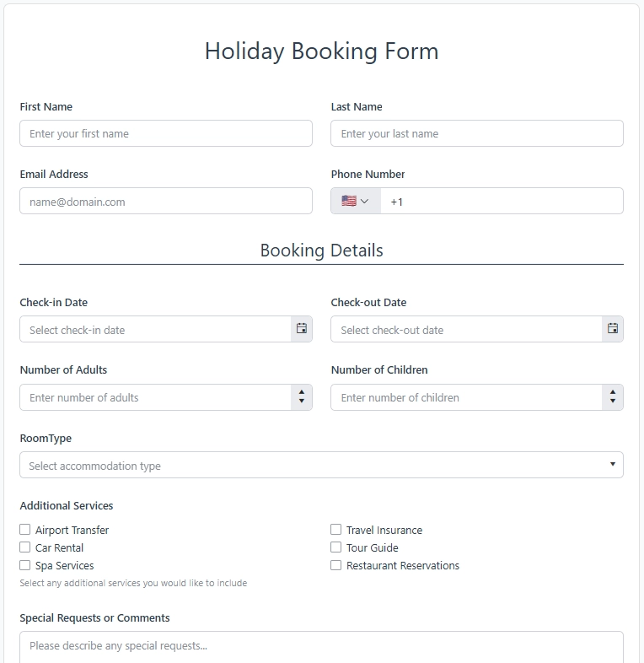Click the phone number input field
This screenshot has height=663, width=644.
[502, 202]
